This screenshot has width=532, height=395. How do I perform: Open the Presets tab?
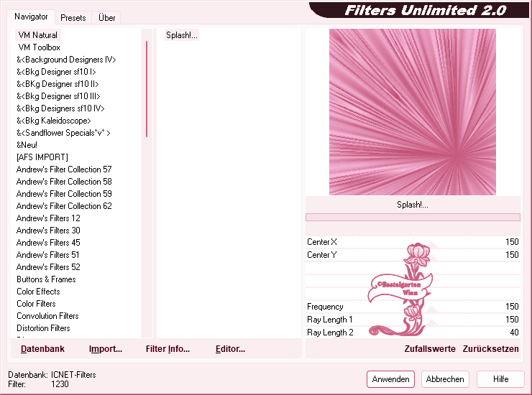pyautogui.click(x=73, y=18)
